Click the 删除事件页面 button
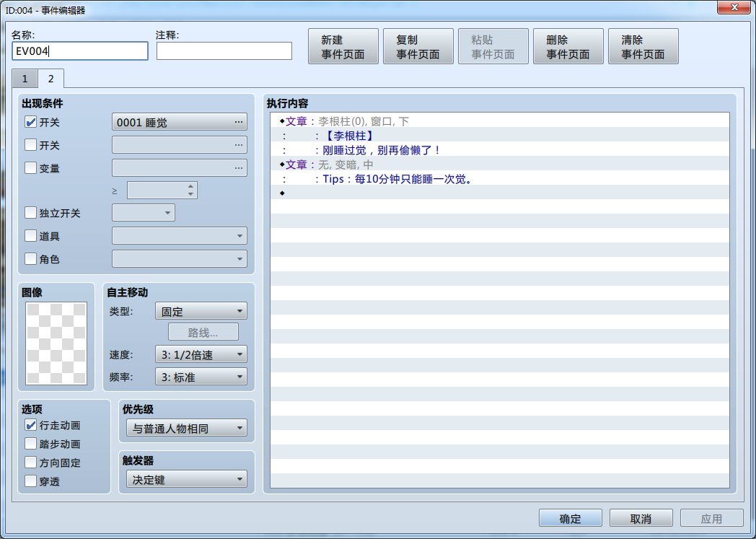The image size is (756, 539). coord(568,46)
